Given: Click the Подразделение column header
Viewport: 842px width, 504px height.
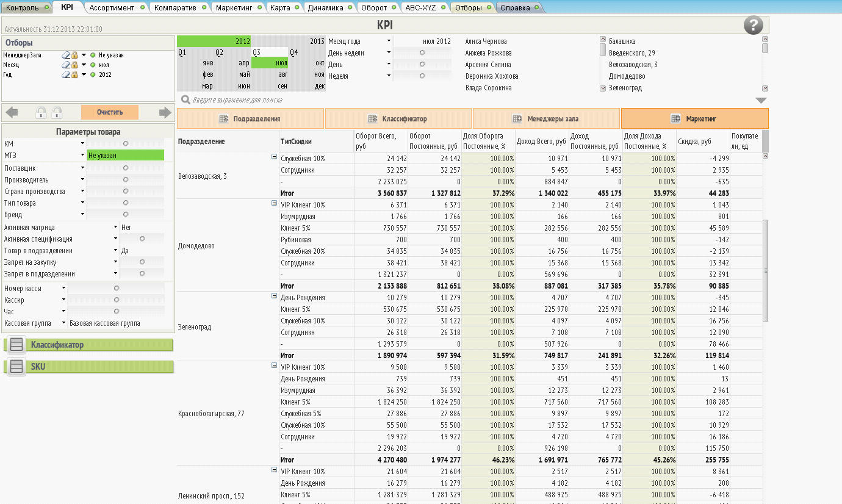Looking at the screenshot, I should coord(227,142).
